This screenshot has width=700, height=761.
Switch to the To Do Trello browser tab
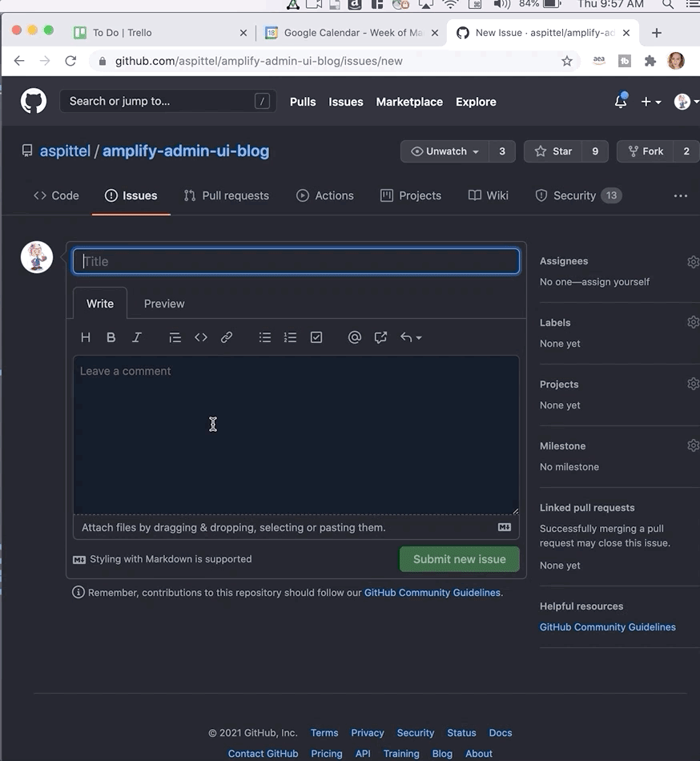click(160, 33)
